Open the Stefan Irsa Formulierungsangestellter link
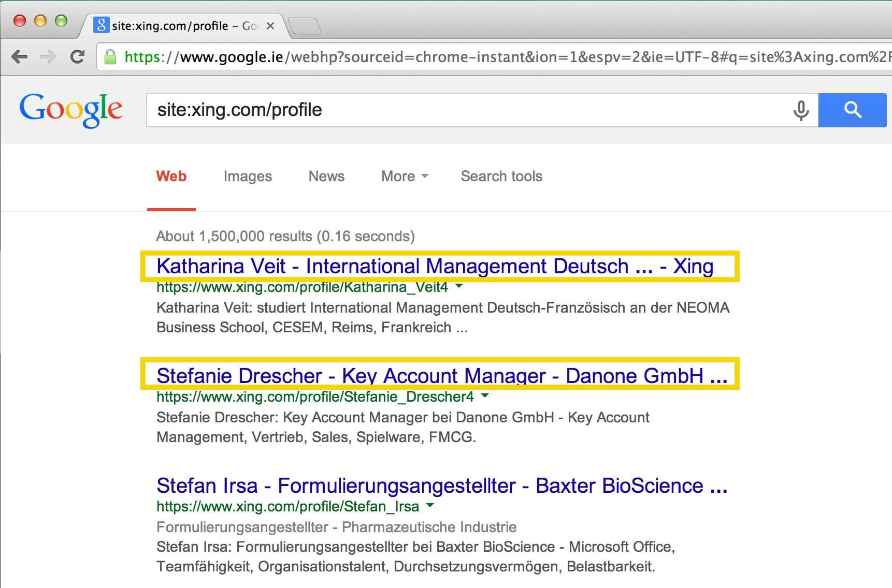This screenshot has height=588, width=892. pos(442,486)
